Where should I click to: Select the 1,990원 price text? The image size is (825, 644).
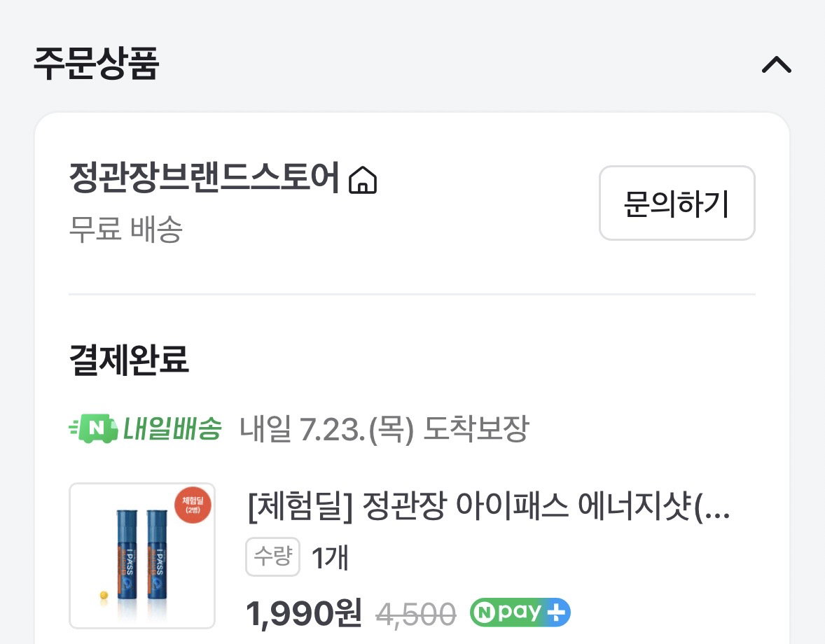(x=303, y=613)
